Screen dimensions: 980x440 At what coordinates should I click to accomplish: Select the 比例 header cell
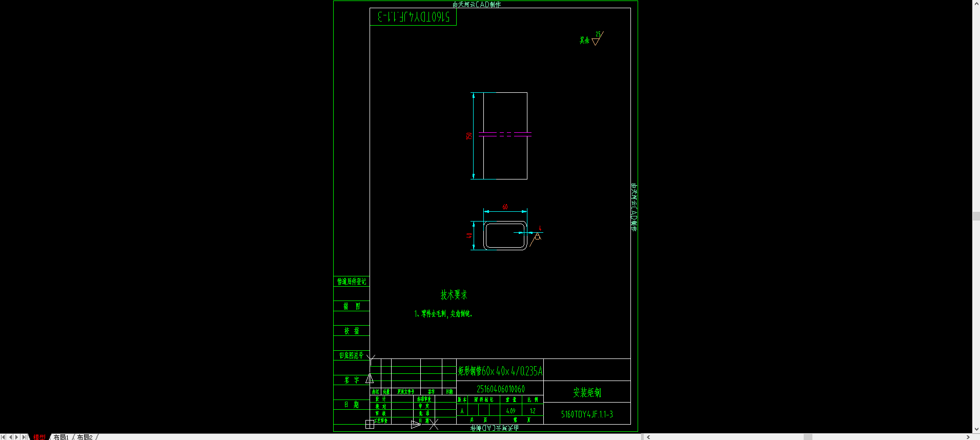[x=533, y=399]
